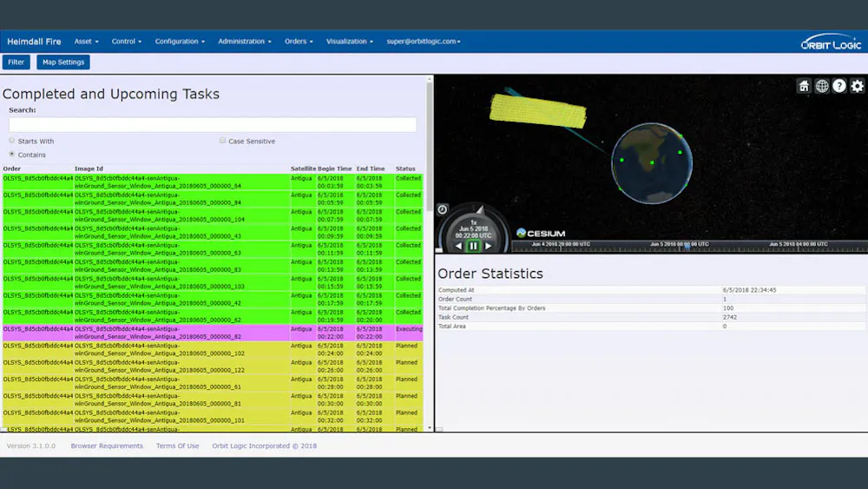Click into the Search text field
The height and width of the screenshot is (489, 868).
[213, 124]
